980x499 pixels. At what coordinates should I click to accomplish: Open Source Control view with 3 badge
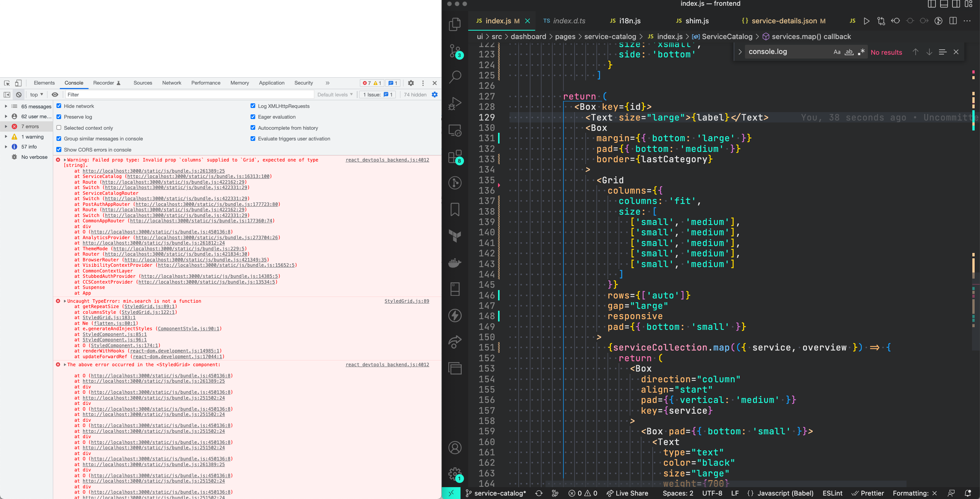(455, 51)
